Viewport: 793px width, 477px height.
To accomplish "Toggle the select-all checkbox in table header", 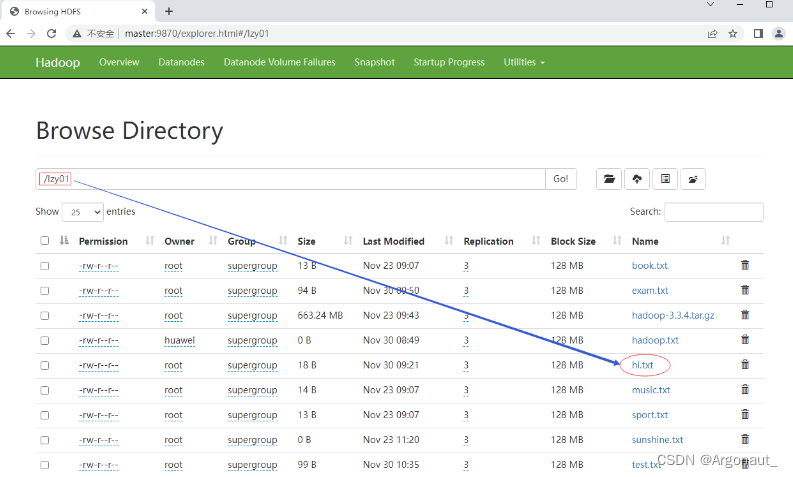I will 45,241.
